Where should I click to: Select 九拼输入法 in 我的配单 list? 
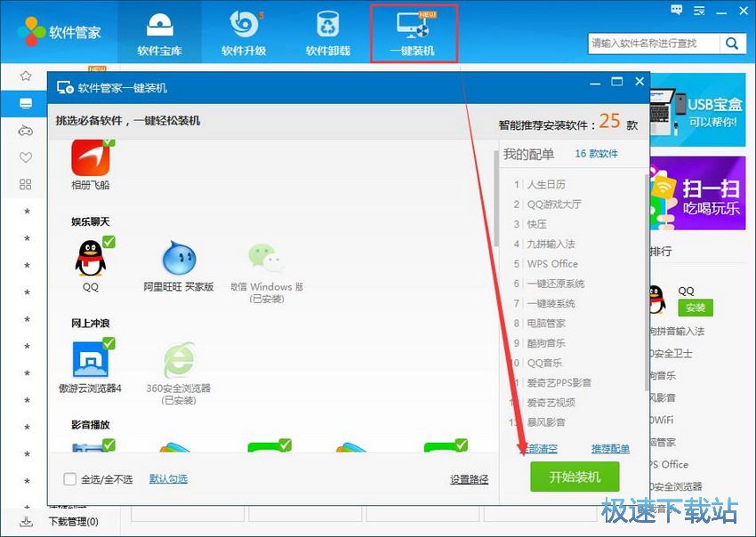[x=551, y=244]
